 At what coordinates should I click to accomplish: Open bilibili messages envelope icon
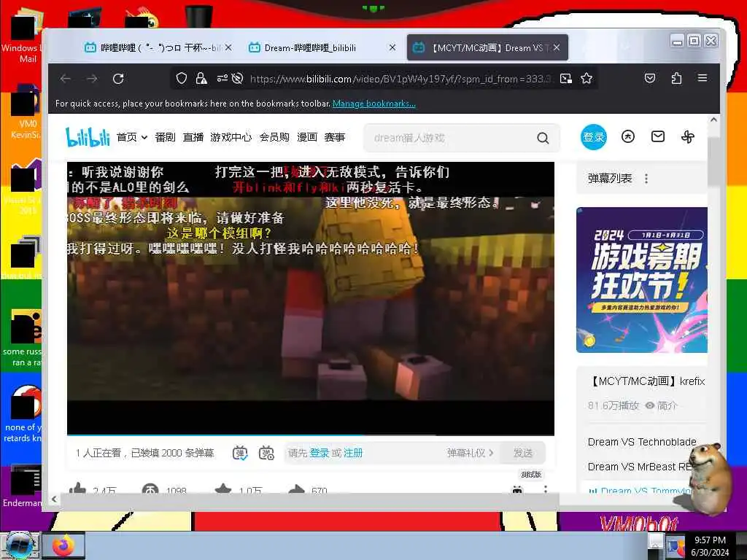pyautogui.click(x=658, y=137)
